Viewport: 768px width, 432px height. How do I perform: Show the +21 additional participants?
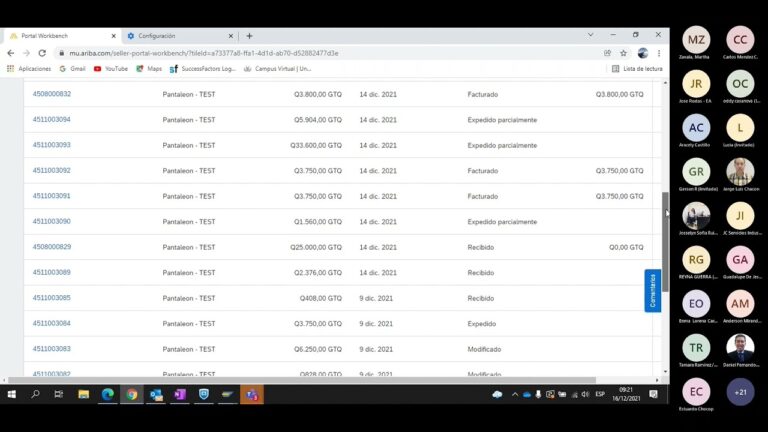pos(740,392)
